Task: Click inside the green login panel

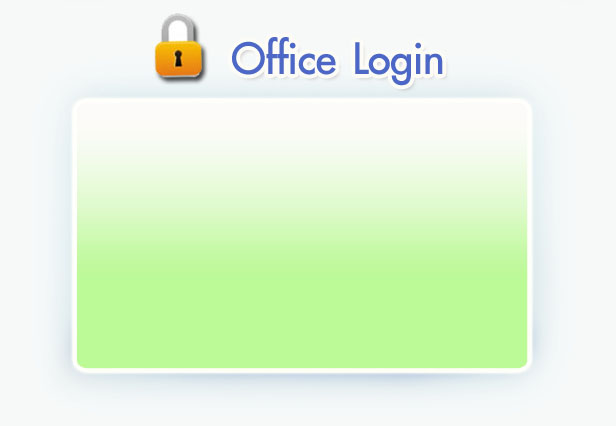Action: pos(302,235)
